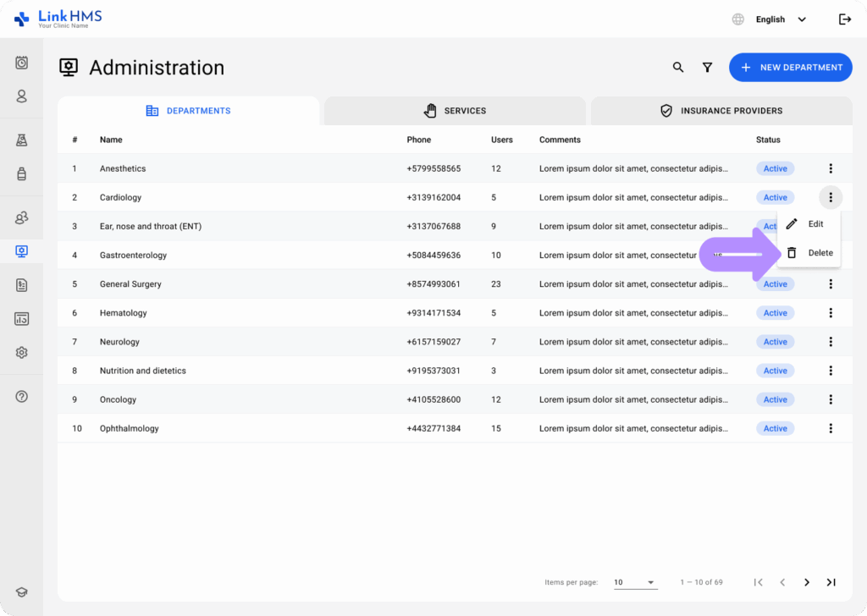This screenshot has height=616, width=867.
Task: Open the items per page dropdown
Action: (x=635, y=582)
